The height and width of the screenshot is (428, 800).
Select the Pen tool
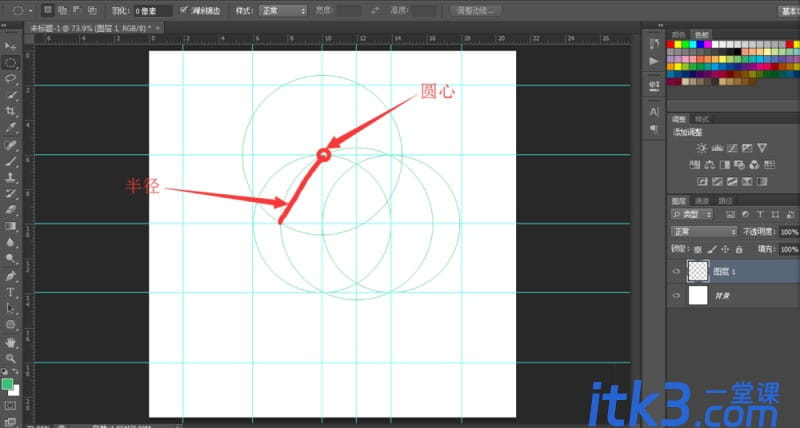point(10,276)
